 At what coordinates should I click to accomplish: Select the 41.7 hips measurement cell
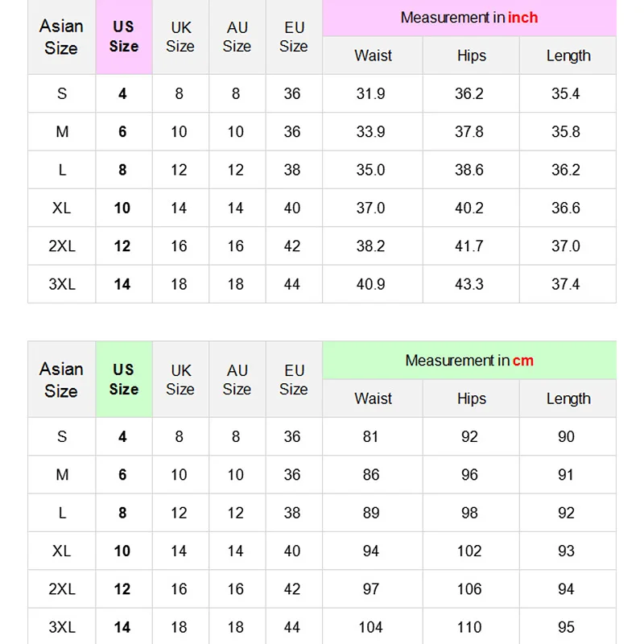coord(469,246)
